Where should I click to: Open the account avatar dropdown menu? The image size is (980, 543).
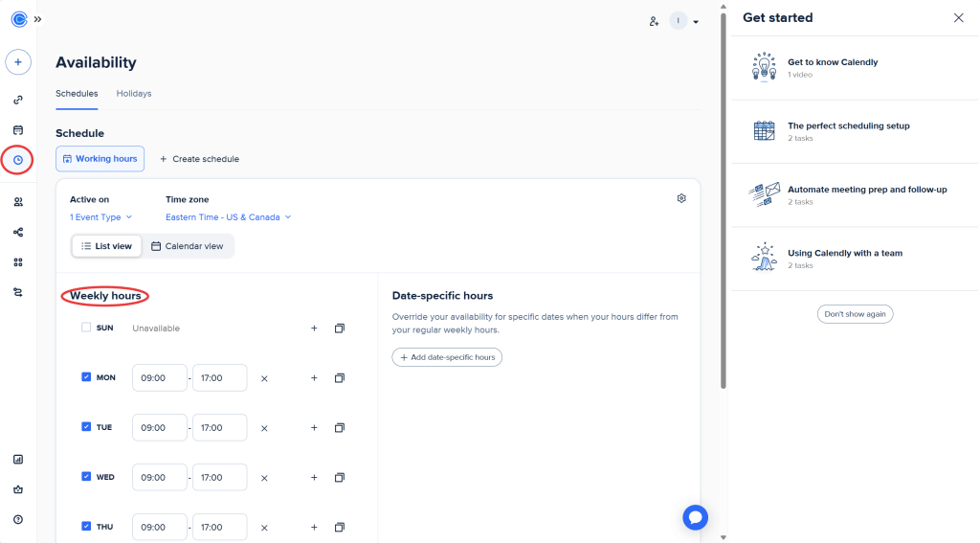click(x=684, y=21)
